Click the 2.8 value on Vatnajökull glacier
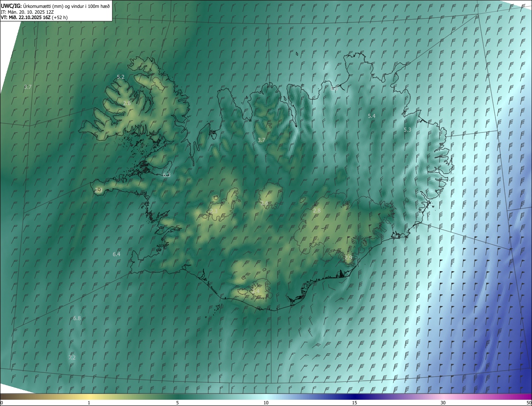 click(x=317, y=211)
